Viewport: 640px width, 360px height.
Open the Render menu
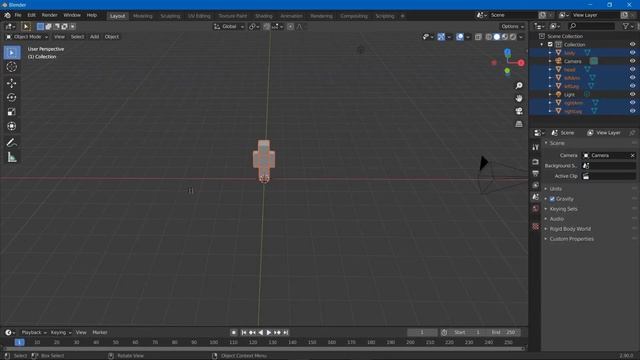point(49,15)
